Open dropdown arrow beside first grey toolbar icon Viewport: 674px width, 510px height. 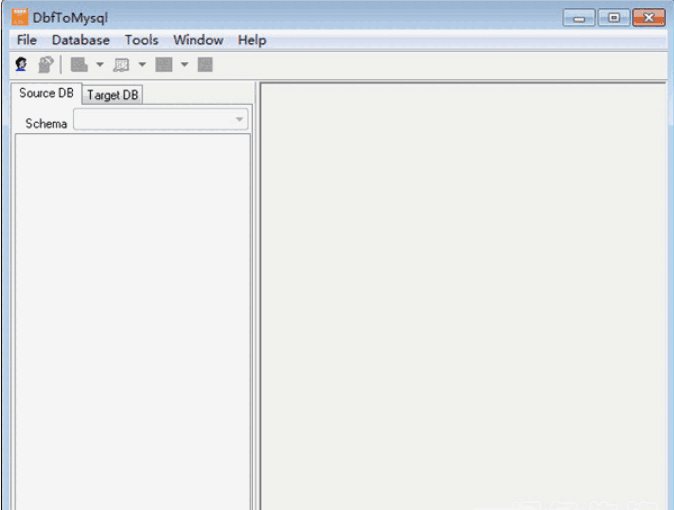100,65
